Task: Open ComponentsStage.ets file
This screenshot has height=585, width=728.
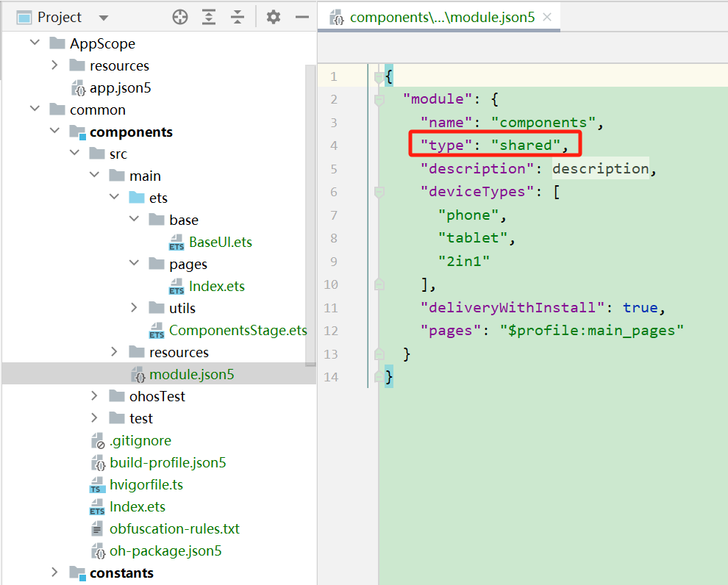Action: [238, 330]
